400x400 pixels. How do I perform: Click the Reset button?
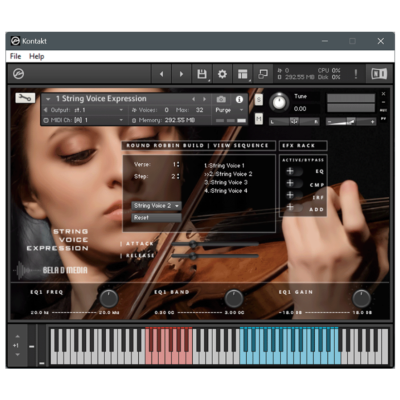(x=156, y=218)
